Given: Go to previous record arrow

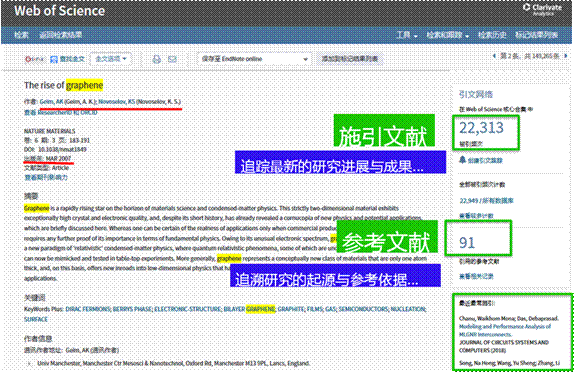Looking at the screenshot, I should (x=494, y=56).
